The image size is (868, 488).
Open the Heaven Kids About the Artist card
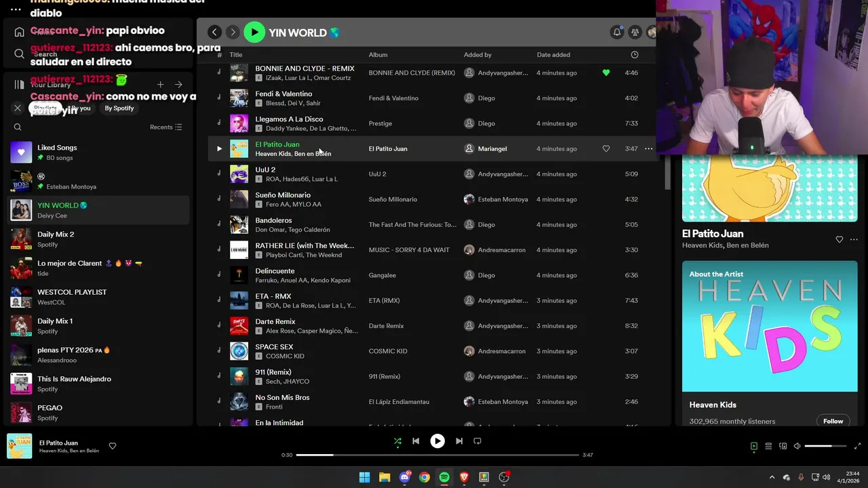[x=770, y=344]
